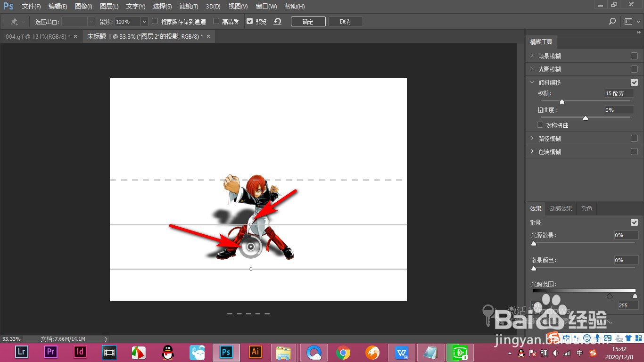Click the 取消 button

pos(345,22)
